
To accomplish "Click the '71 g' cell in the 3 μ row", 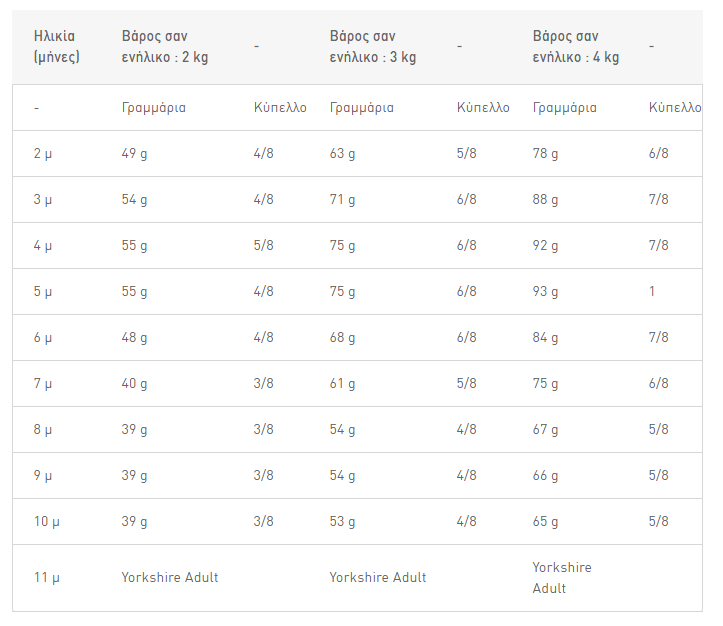I will pyautogui.click(x=342, y=199).
